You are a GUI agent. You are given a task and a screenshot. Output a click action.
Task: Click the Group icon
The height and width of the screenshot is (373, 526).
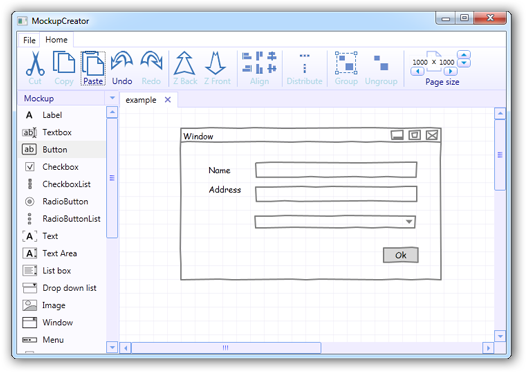click(x=346, y=63)
